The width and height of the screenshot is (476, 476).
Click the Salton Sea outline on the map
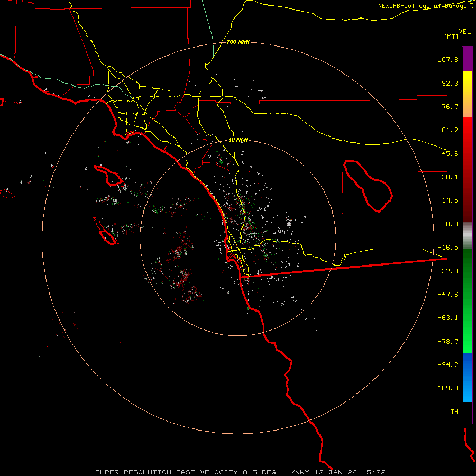(368, 186)
